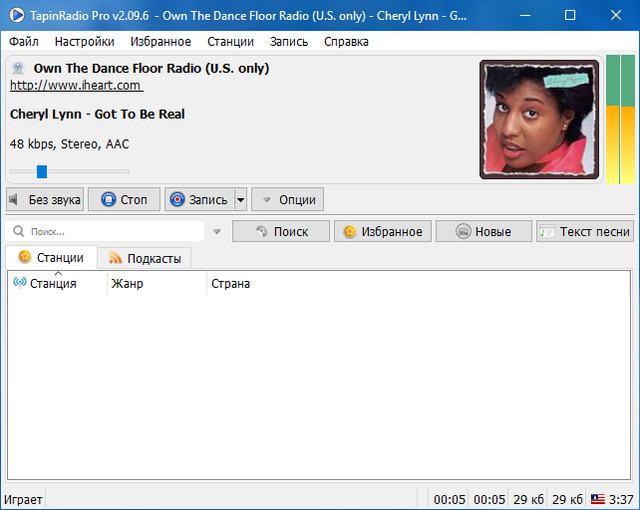Image resolution: width=640 pixels, height=510 pixels.
Task: Expand the search filter dropdown arrow
Action: [216, 232]
